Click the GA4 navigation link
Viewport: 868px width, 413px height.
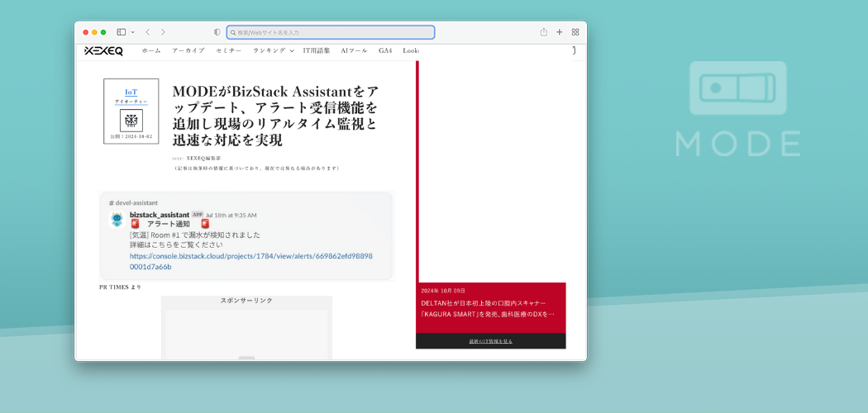click(x=385, y=50)
